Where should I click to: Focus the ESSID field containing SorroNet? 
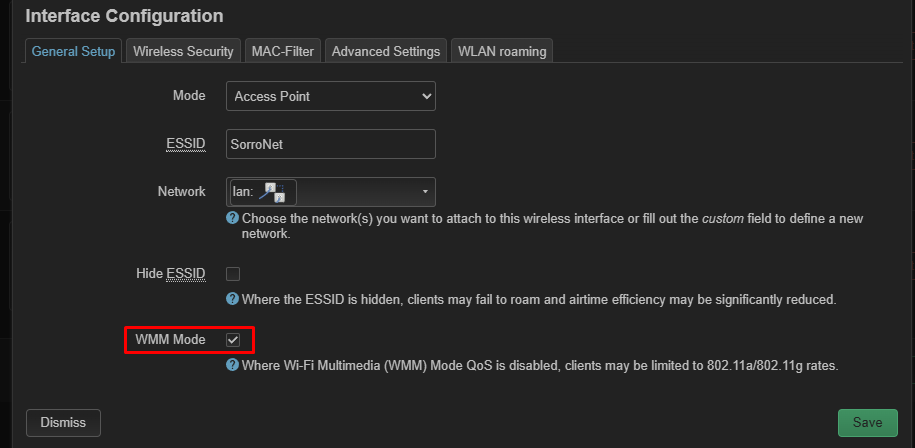(x=330, y=144)
